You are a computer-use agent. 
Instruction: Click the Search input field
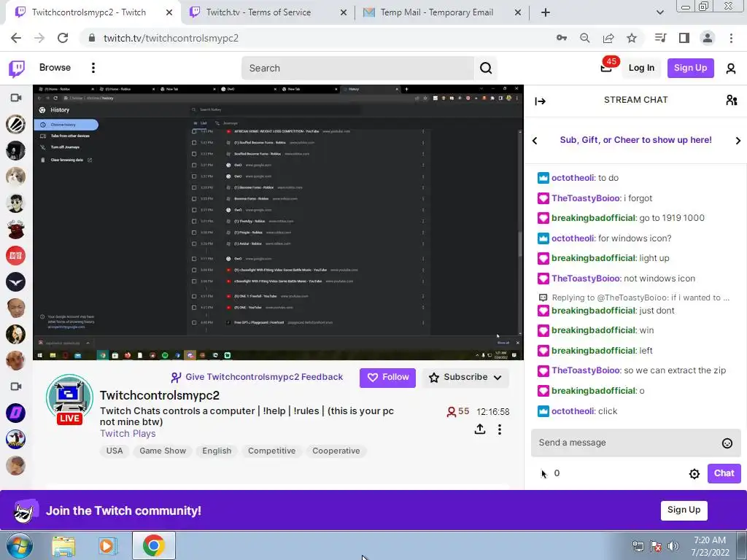click(357, 68)
